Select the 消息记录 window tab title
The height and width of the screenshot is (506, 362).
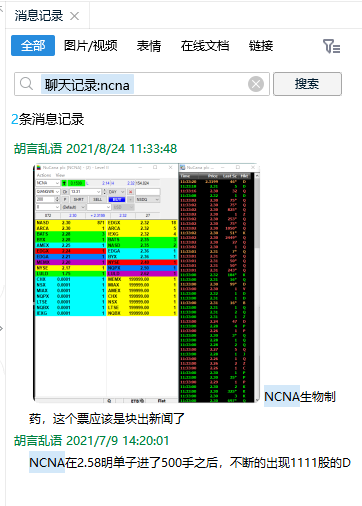click(39, 16)
